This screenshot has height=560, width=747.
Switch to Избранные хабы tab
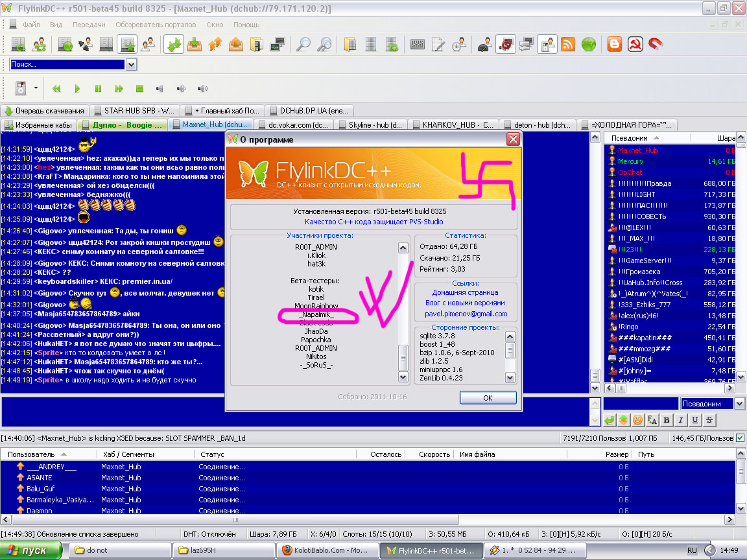tap(39, 124)
